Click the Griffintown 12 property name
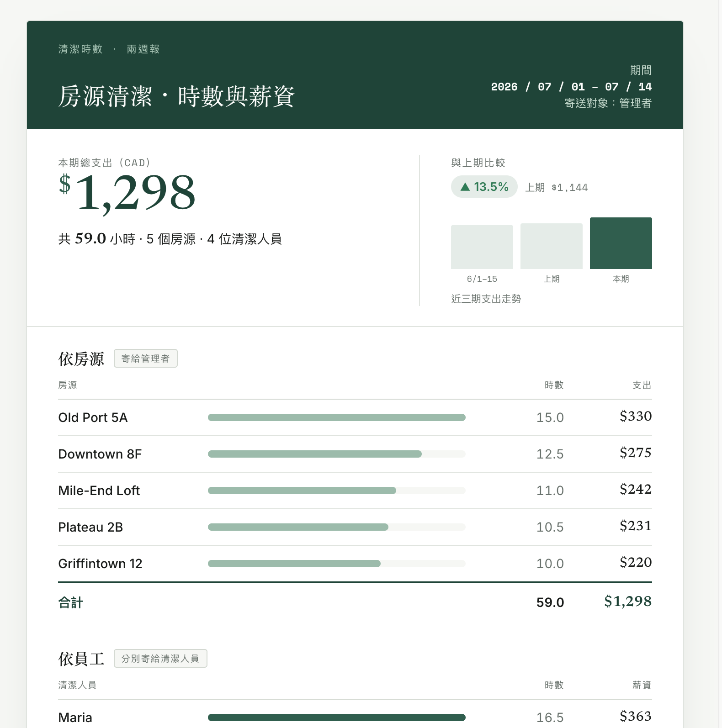This screenshot has width=722, height=728. (101, 564)
